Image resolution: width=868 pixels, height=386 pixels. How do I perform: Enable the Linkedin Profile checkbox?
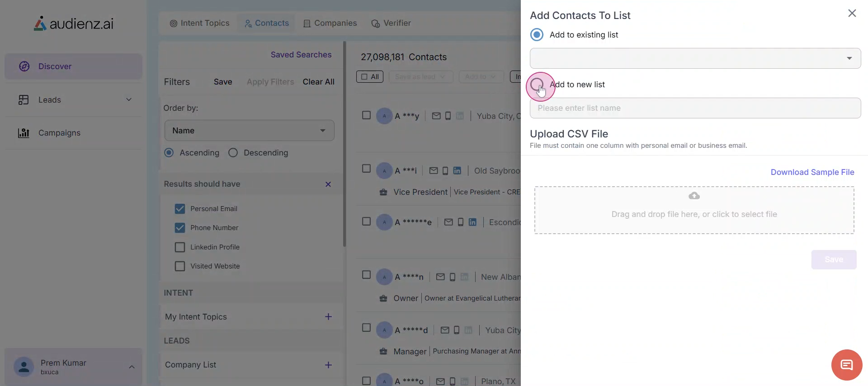[x=180, y=247]
